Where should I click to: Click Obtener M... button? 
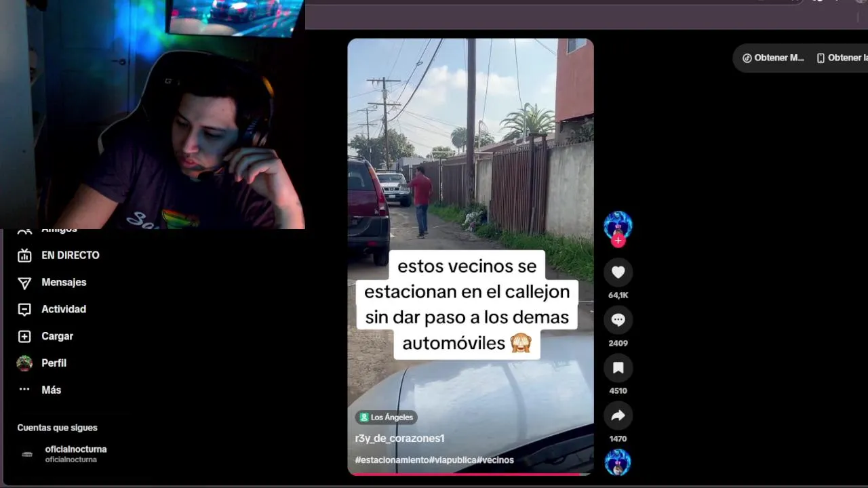point(774,58)
